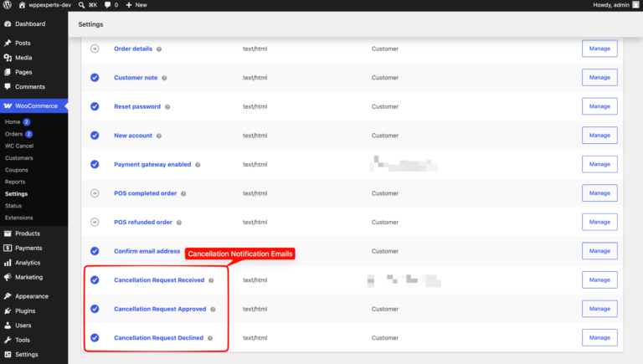Click the WordPress logo icon
Image resolution: width=643 pixels, height=364 pixels.
[x=8, y=5]
